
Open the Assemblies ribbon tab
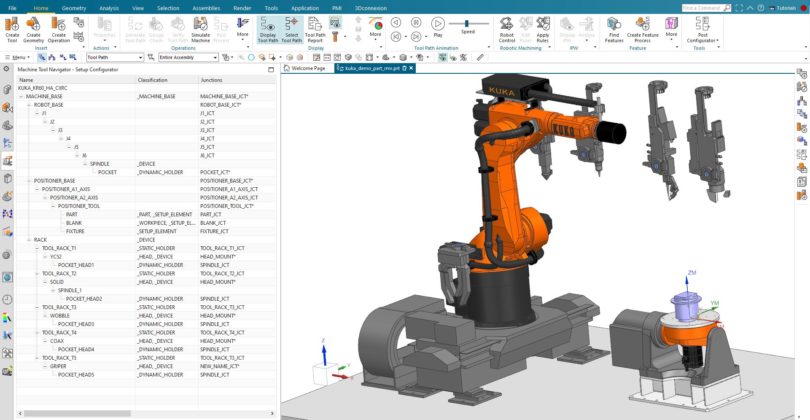[206, 8]
